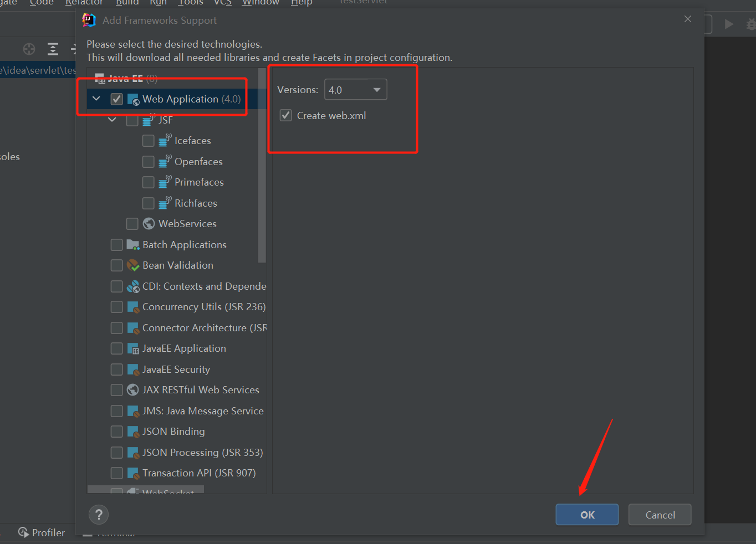Click the WebServices globe icon

149,224
